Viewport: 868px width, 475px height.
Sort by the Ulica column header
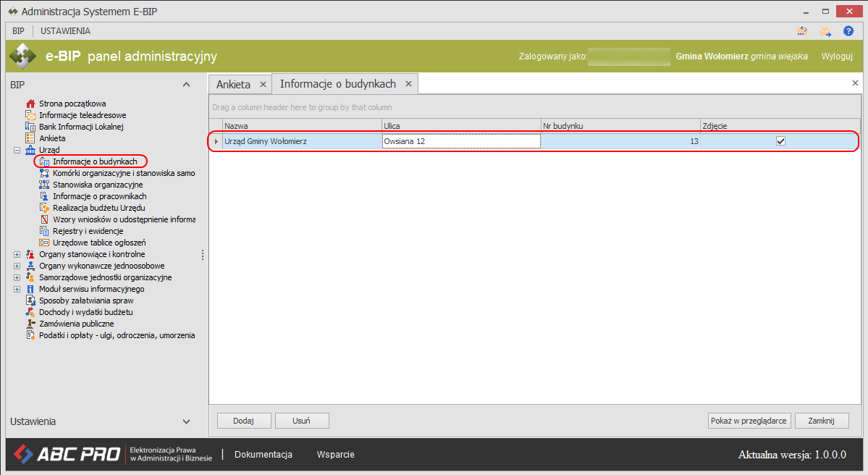[x=461, y=126]
